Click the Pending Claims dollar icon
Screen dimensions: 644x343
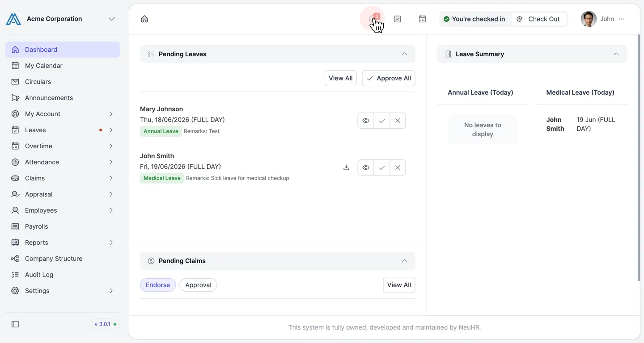tap(151, 261)
